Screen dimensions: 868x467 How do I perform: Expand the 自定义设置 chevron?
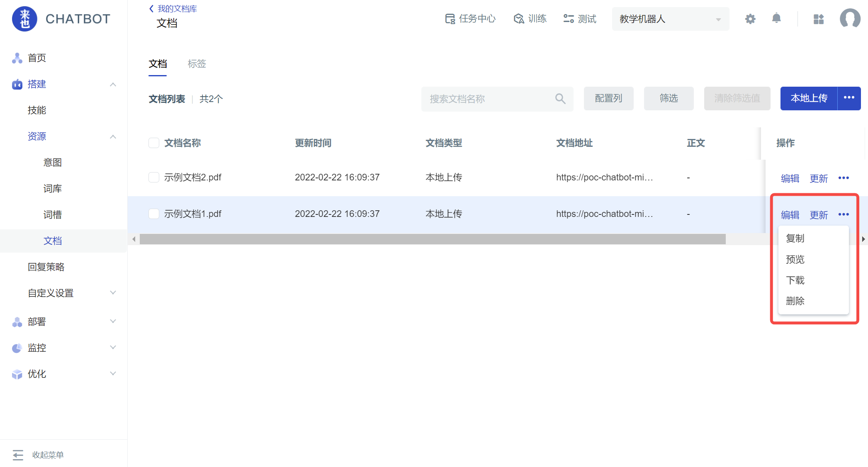[x=113, y=293]
